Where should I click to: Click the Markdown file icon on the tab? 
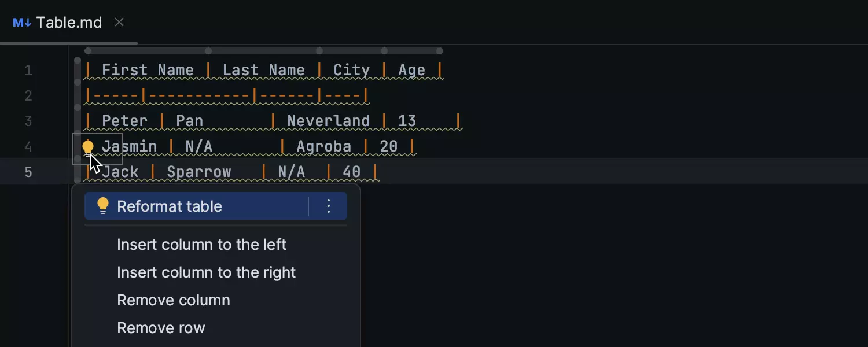pos(22,23)
